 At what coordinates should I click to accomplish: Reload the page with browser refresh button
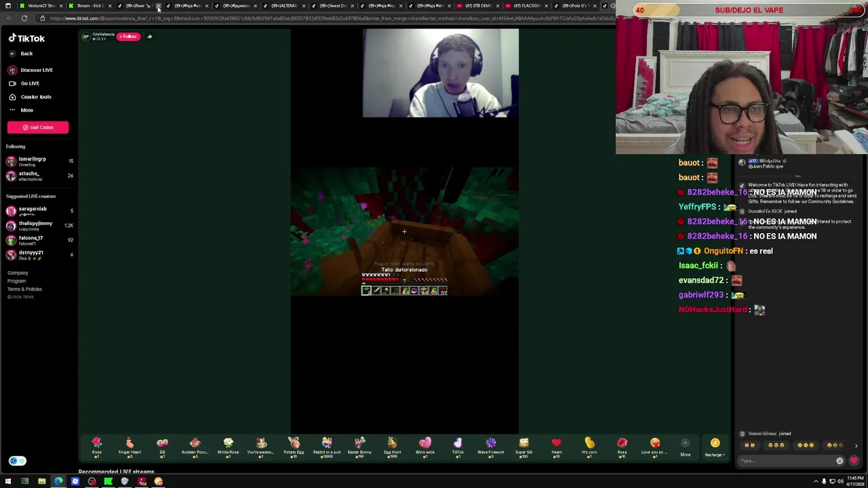[x=24, y=18]
